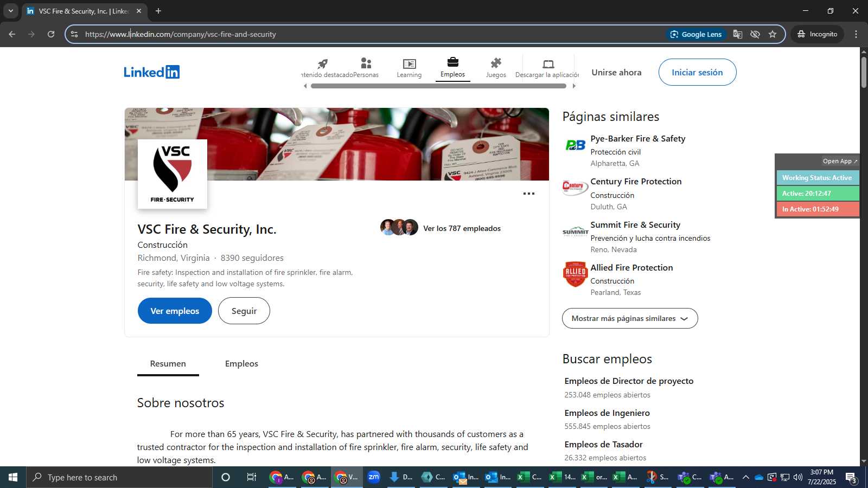Viewport: 868px width, 488px height.
Task: Click the 'Richmond, Virginia' location text
Action: (x=174, y=258)
